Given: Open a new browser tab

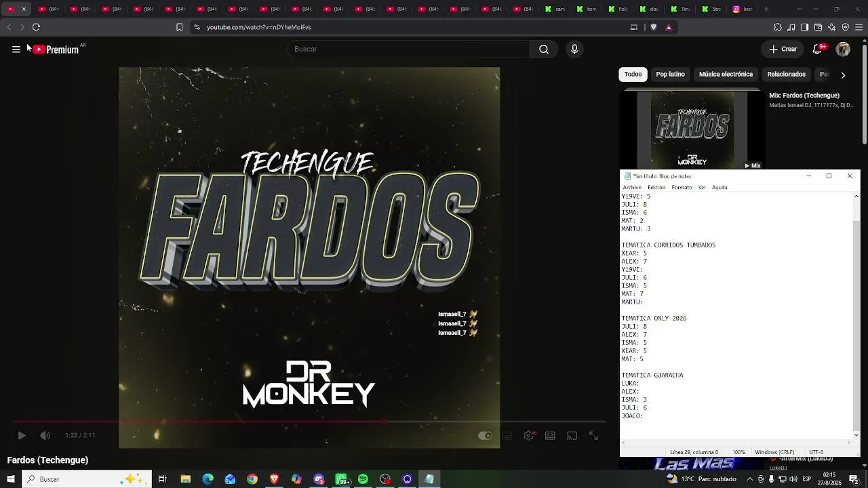Looking at the screenshot, I should point(766,9).
